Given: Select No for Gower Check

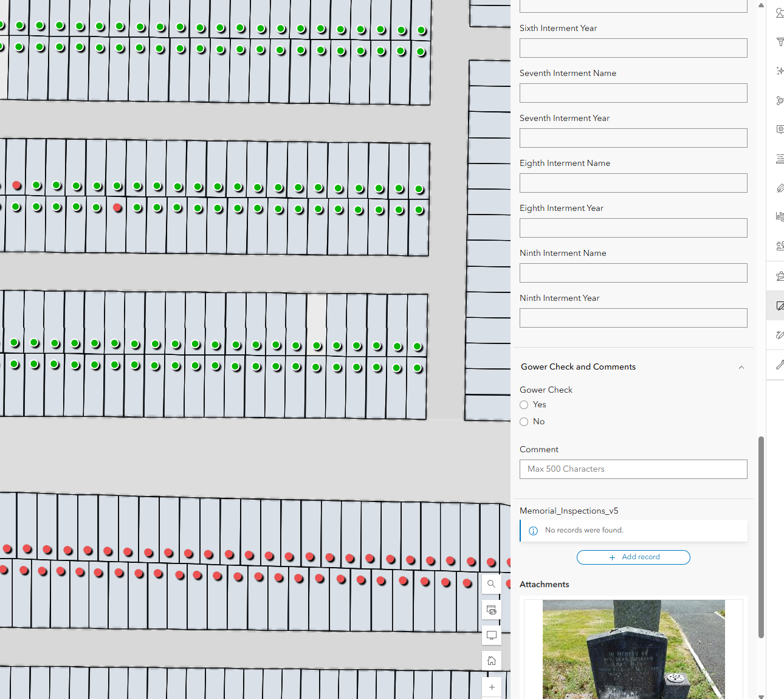Looking at the screenshot, I should [x=524, y=422].
